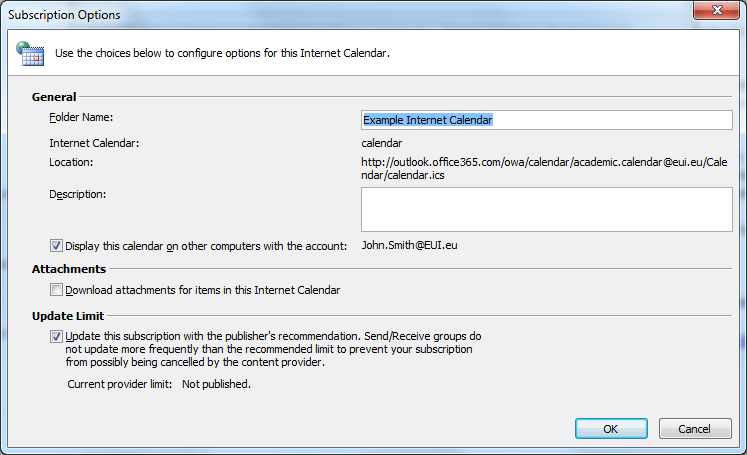Click the Subscription Options title bar
The image size is (747, 455).
coord(300,15)
